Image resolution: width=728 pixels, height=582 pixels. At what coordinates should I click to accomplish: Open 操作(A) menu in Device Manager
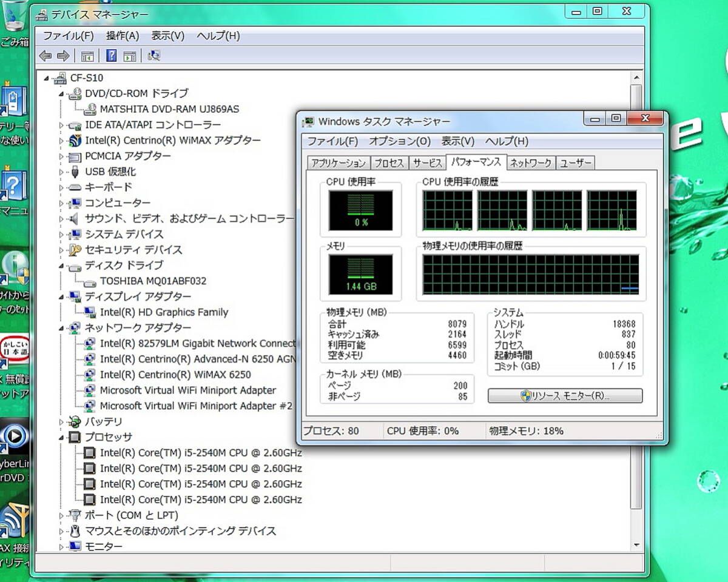tap(123, 36)
